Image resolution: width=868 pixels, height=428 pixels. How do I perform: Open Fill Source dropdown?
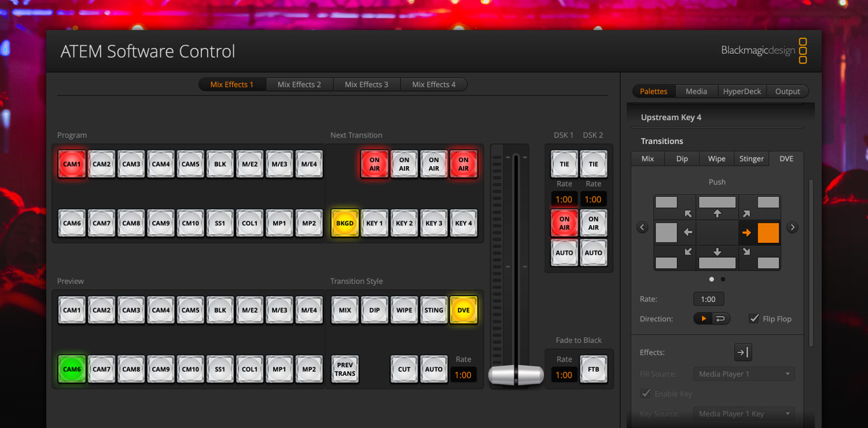(x=744, y=374)
